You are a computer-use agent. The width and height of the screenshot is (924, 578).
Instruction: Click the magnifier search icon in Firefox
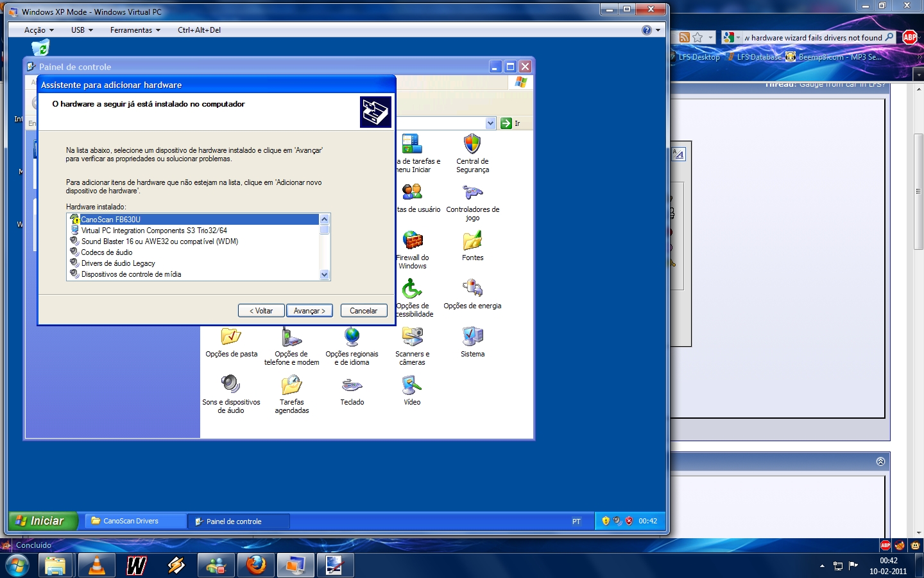(x=889, y=37)
